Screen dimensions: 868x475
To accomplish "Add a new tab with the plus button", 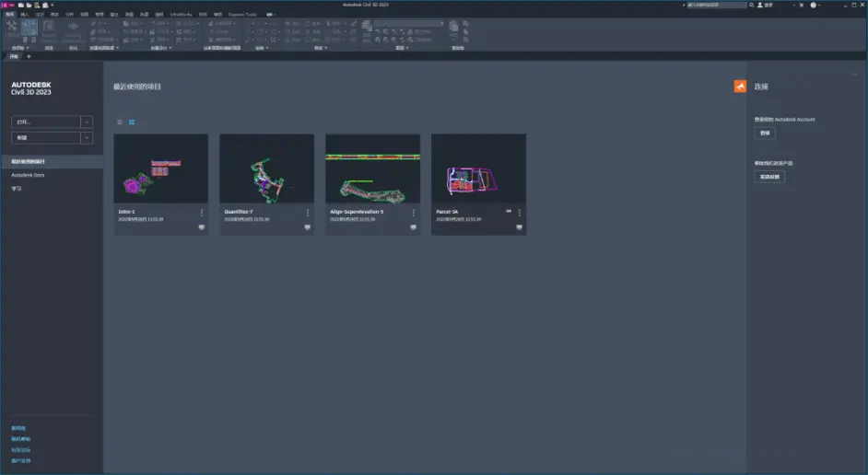I will (28, 56).
